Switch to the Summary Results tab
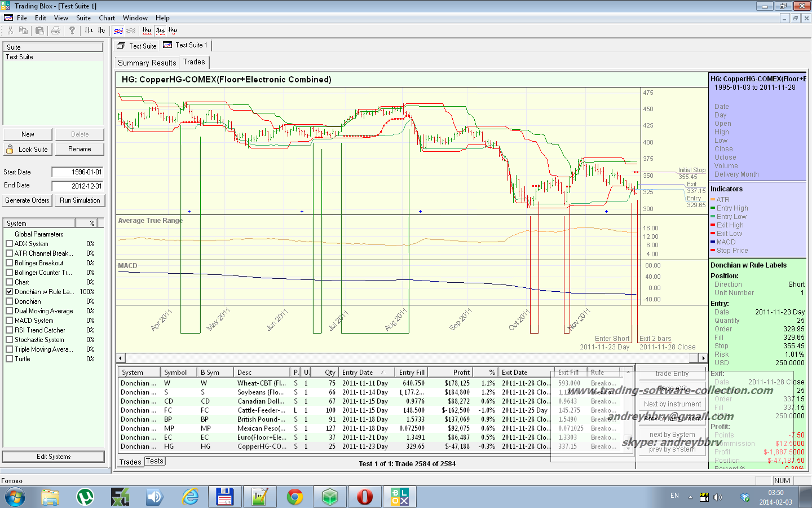The width and height of the screenshot is (812, 508). 147,63
